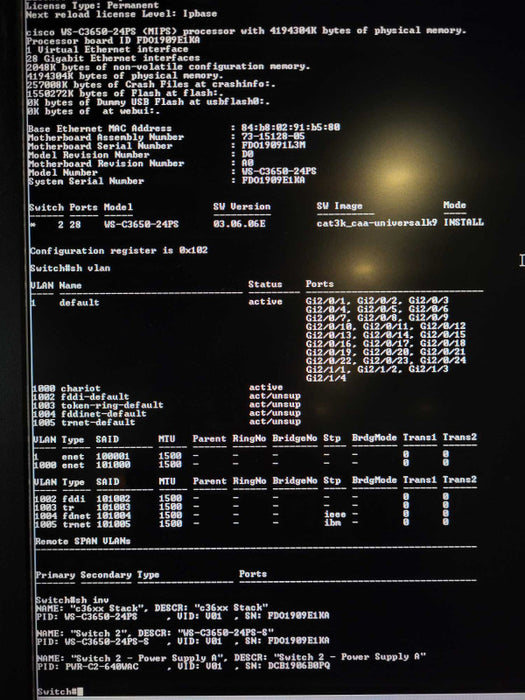525x700 pixels.
Task: Click the Base Ethernet MAC Address value 84:b8:02:91:b5:80
Action: (x=291, y=127)
